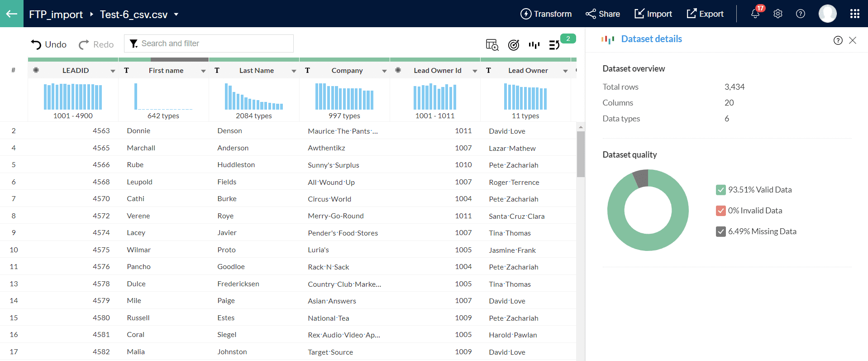Open the dataset details chart icon
The width and height of the screenshot is (868, 361).
tap(534, 45)
